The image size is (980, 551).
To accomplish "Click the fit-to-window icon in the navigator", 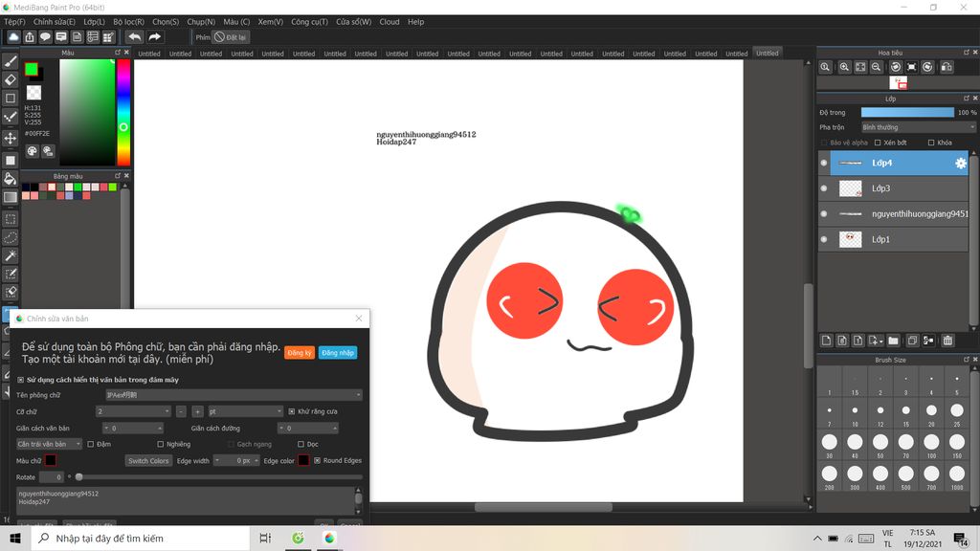I will (860, 67).
